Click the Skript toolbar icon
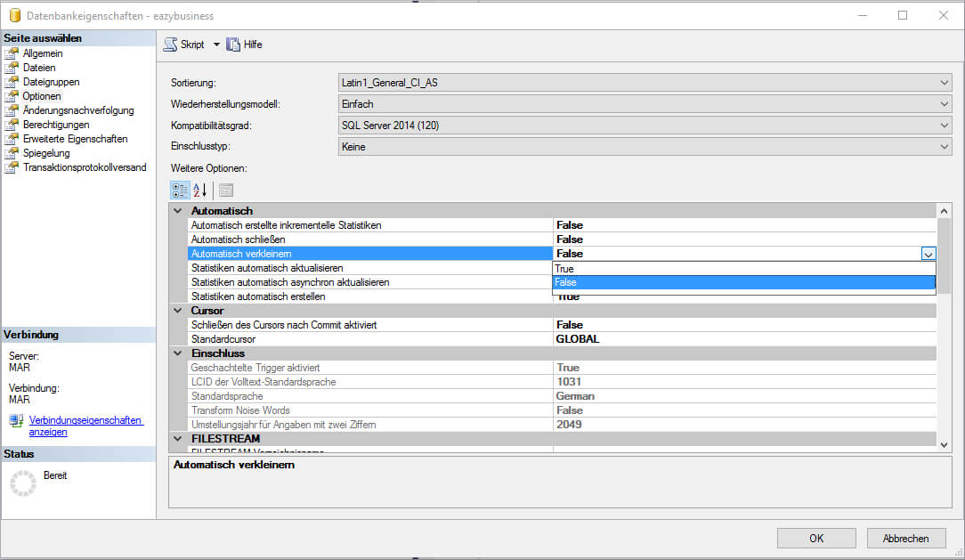Viewport: 965px width, 560px height. pyautogui.click(x=171, y=45)
